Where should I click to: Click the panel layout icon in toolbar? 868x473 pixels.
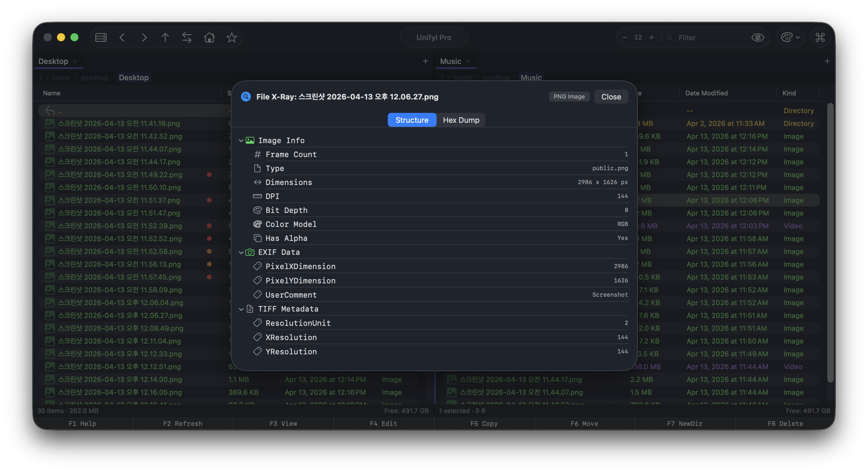coord(101,38)
